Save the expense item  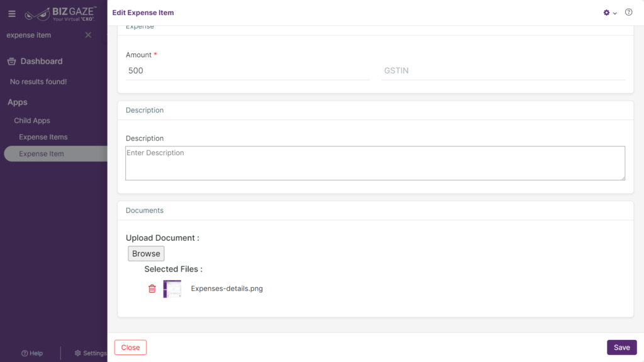coord(622,347)
